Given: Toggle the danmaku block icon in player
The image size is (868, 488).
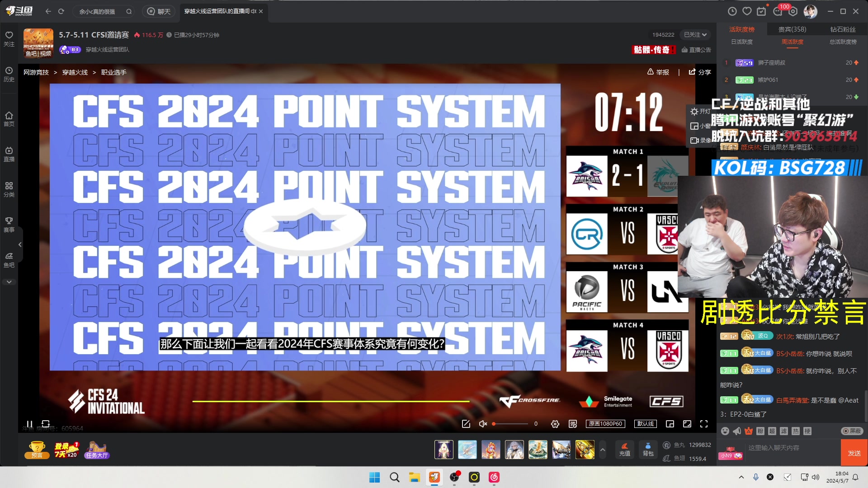Looking at the screenshot, I should pyautogui.click(x=573, y=424).
